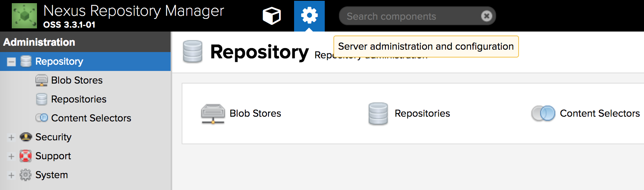The width and height of the screenshot is (644, 190).
Task: Expand the Security tree node
Action: click(x=11, y=137)
